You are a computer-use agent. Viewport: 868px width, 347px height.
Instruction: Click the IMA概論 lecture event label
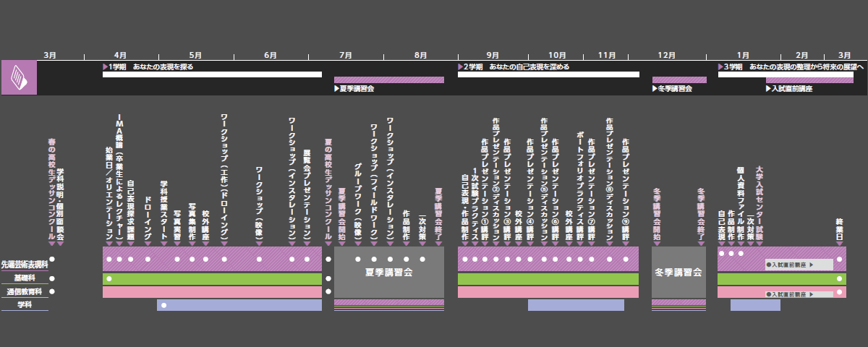[120, 177]
